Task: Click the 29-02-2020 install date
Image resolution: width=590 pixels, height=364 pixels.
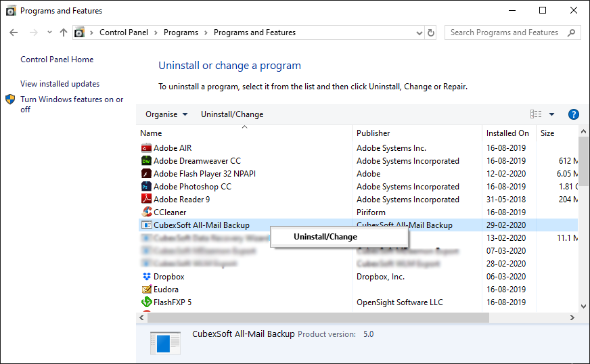Action: coord(505,225)
